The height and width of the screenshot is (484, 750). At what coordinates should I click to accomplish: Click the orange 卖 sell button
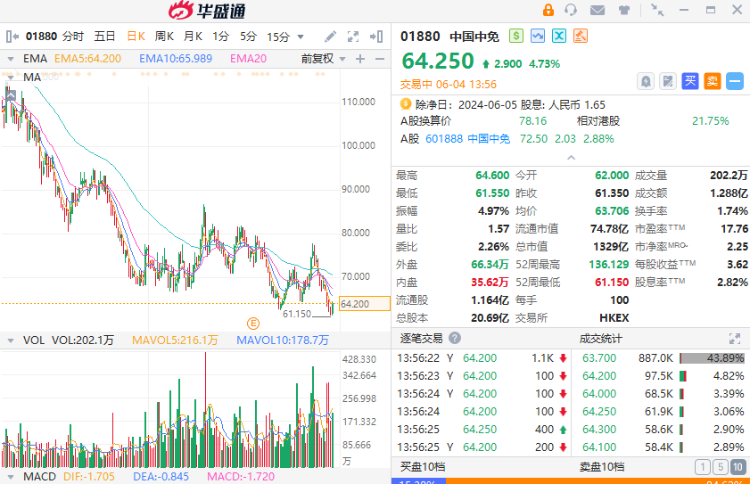[712, 81]
